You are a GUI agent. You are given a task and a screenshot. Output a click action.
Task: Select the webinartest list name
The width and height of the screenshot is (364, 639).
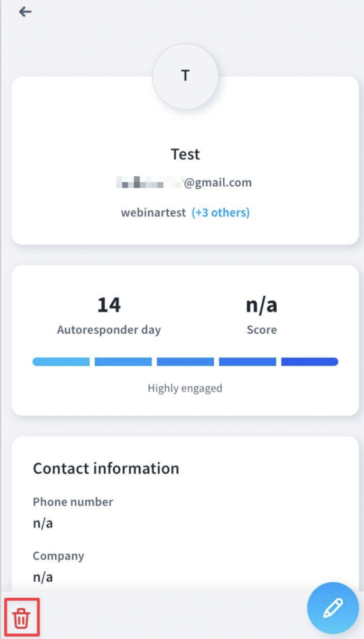pos(153,213)
